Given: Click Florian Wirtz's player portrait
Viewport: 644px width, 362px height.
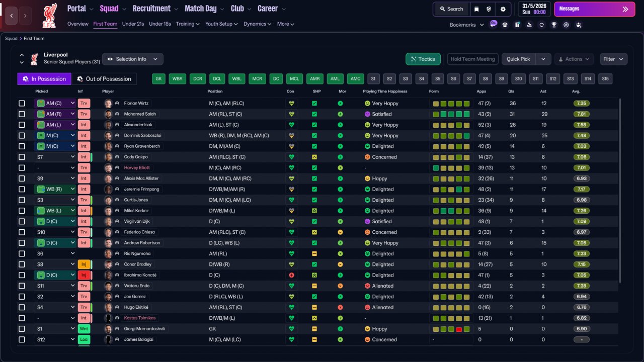Looking at the screenshot, I should 108,103.
